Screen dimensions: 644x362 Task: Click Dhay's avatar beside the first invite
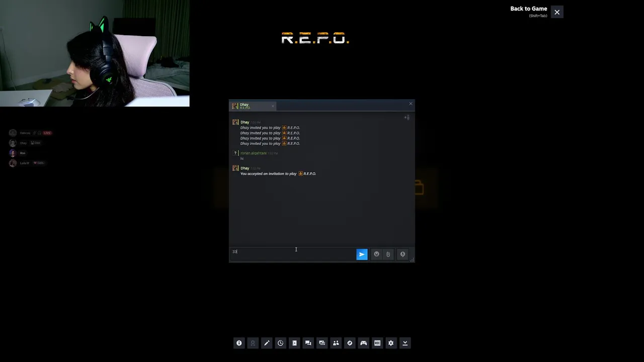point(235,122)
